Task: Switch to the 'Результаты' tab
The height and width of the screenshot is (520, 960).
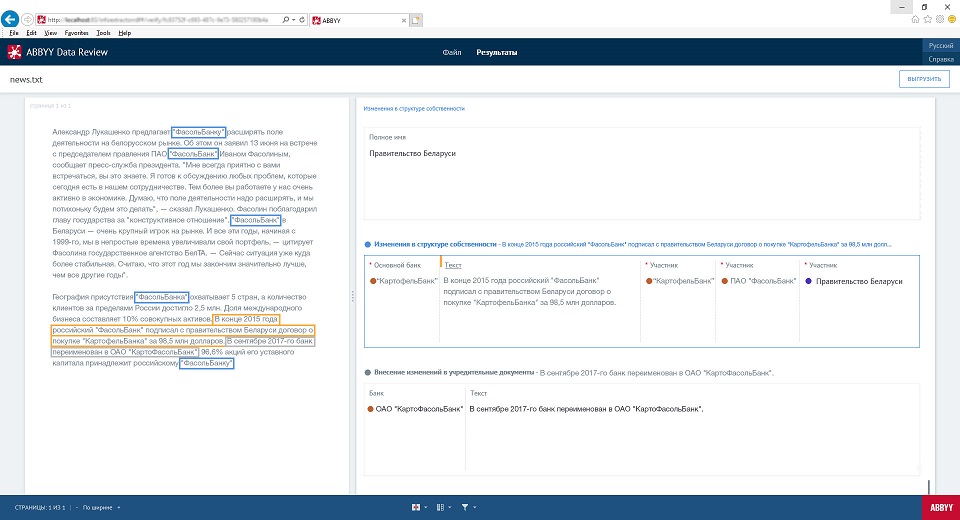Action: [497, 53]
